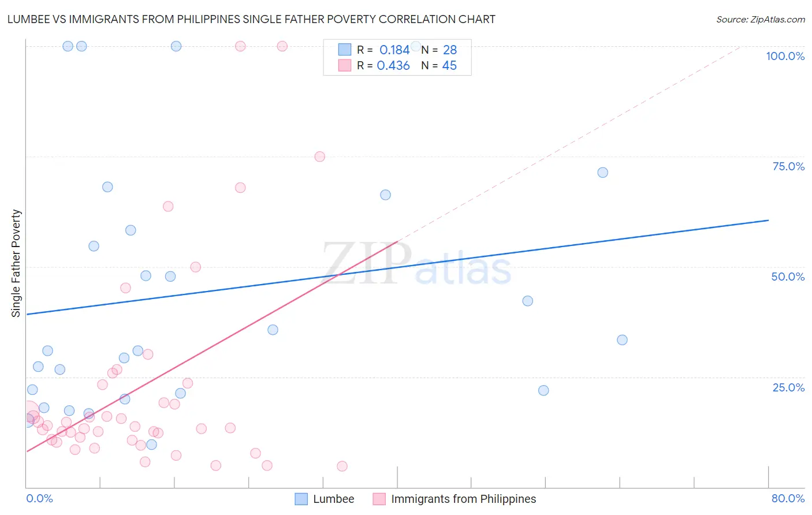Click the pink data point at 75% poverty

tap(319, 156)
